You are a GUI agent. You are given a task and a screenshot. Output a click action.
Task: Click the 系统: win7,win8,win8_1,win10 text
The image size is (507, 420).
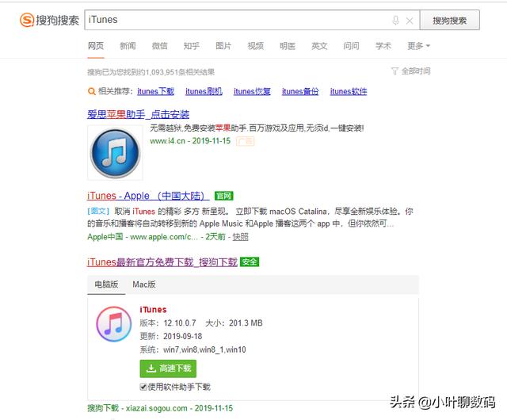tap(193, 349)
